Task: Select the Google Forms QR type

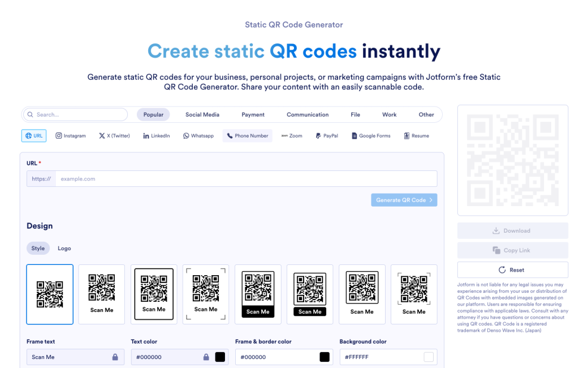Action: [371, 135]
